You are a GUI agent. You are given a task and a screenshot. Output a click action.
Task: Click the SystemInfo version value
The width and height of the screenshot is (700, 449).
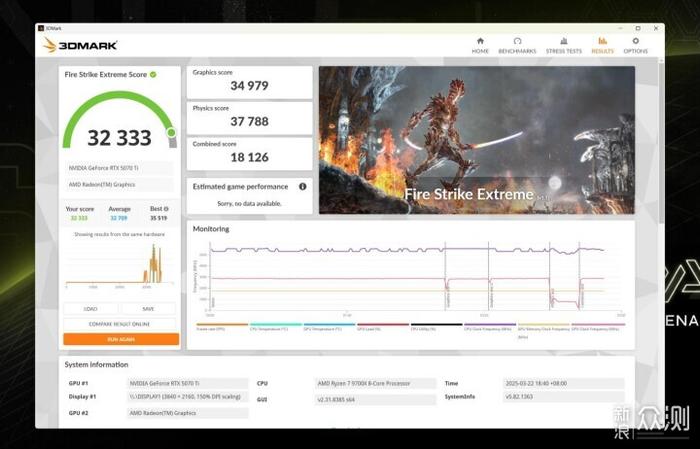click(x=563, y=397)
